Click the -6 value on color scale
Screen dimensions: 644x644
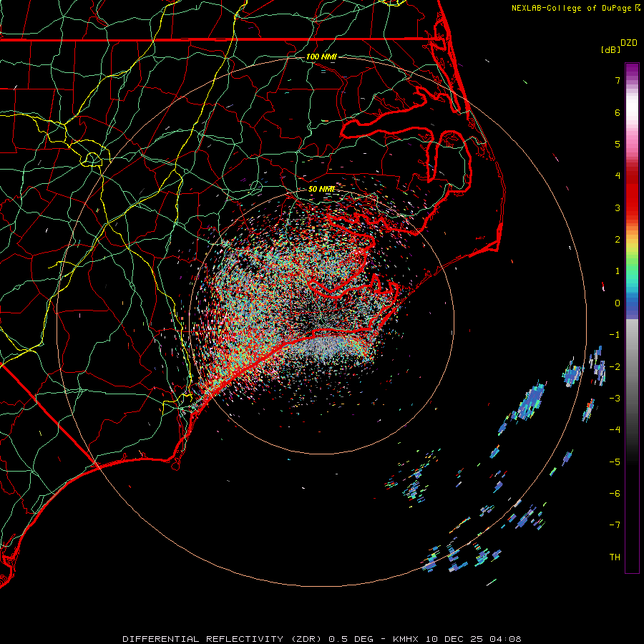[615, 494]
